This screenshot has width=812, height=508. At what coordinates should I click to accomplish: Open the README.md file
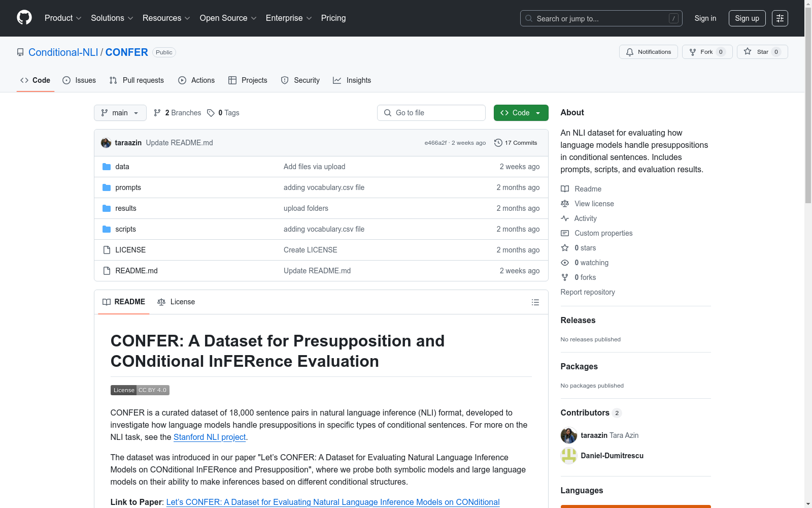pyautogui.click(x=137, y=271)
